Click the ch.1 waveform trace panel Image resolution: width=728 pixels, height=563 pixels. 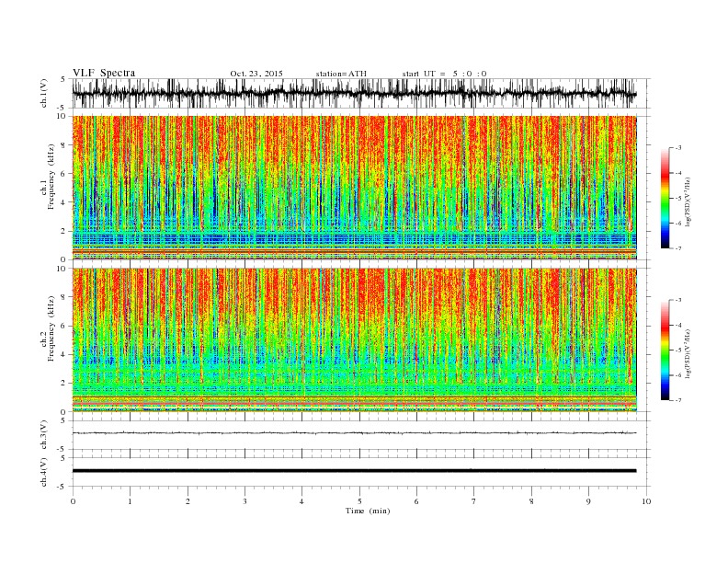(x=361, y=93)
